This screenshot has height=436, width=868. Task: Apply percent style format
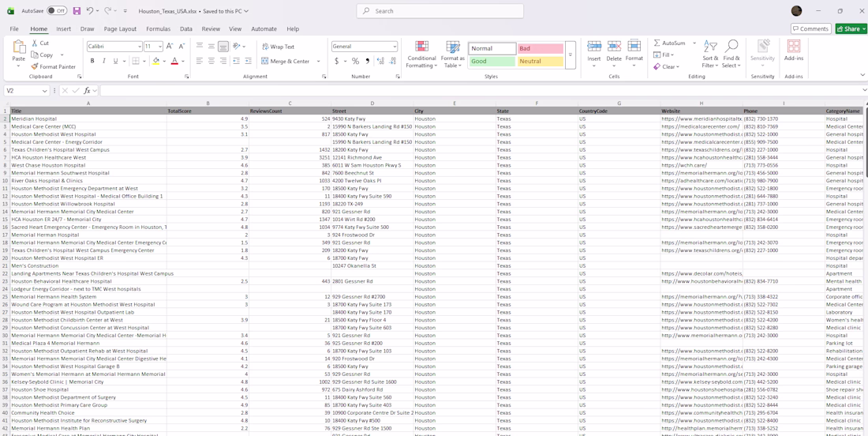[x=355, y=61]
